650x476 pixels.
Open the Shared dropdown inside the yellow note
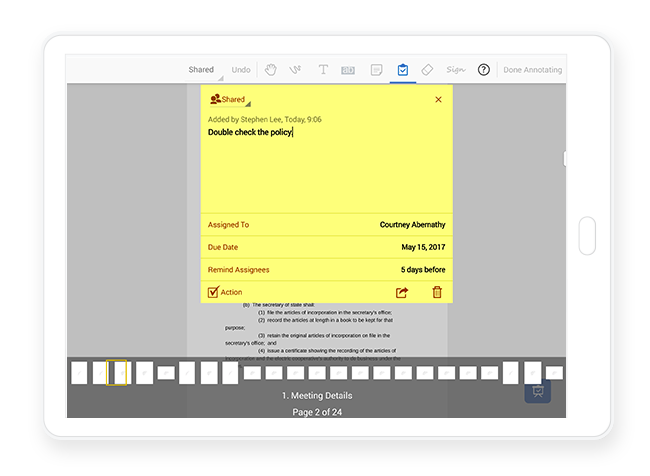(x=230, y=100)
